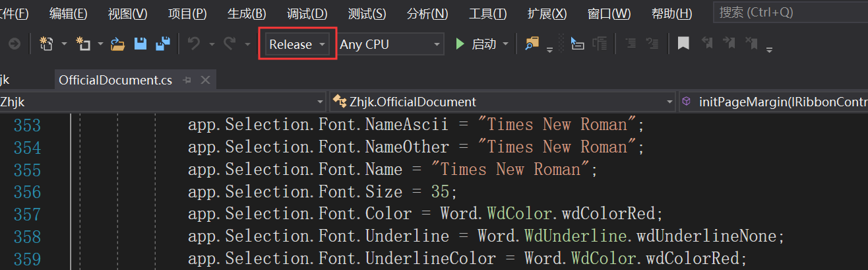Open the 视图(V) menu
The width and height of the screenshot is (868, 270).
[127, 13]
